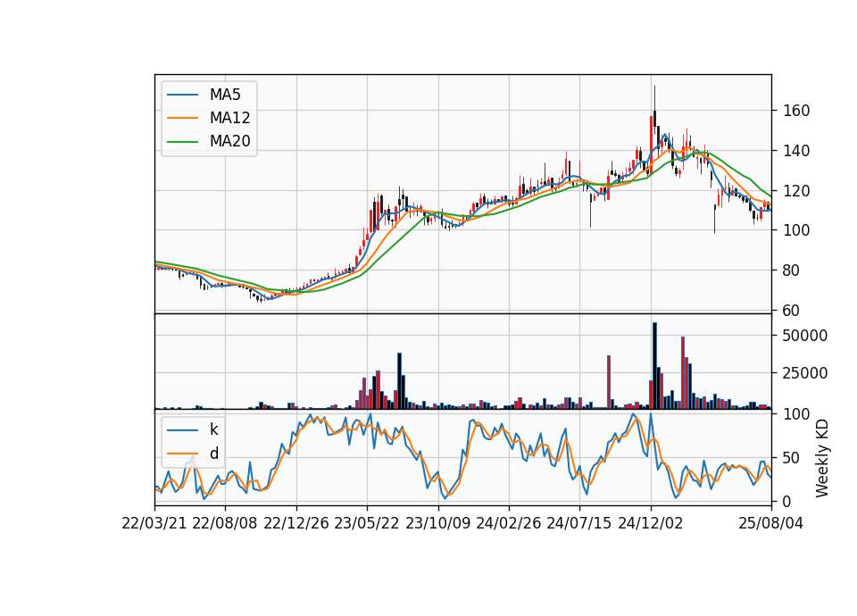Click the blue MA5 legend line sample
The height and width of the screenshot is (616, 857).
click(182, 96)
